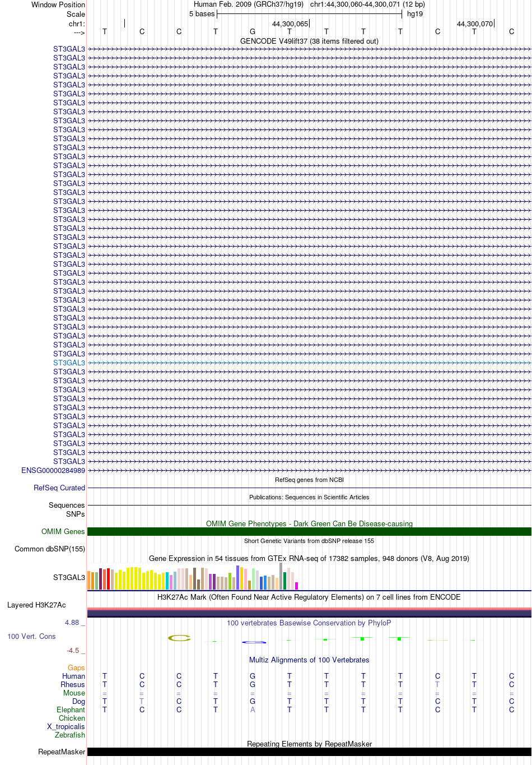Click the dark green OMIM Genes bar
This screenshot has width=532, height=765.
point(309,531)
